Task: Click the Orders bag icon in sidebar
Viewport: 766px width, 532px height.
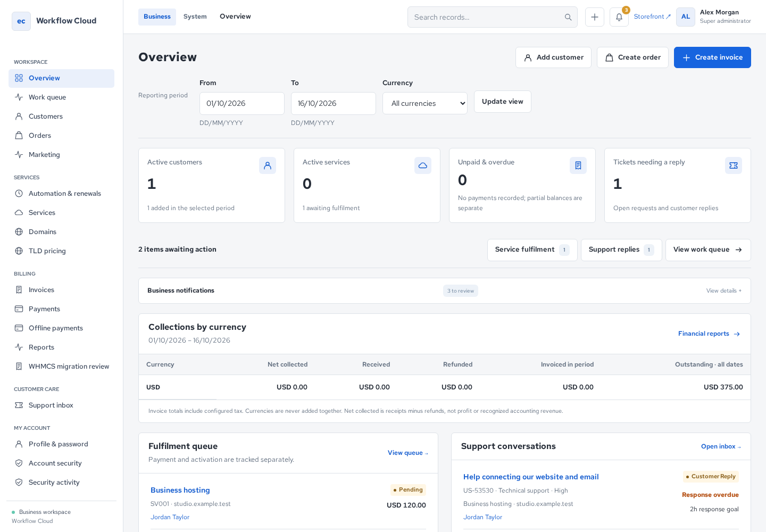Action: pos(19,136)
